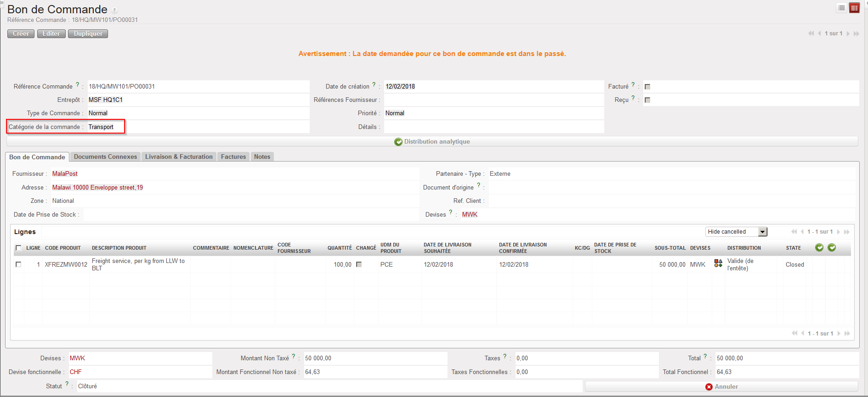Click the first green checkmark in lines header
The height and width of the screenshot is (397, 868).
(819, 247)
